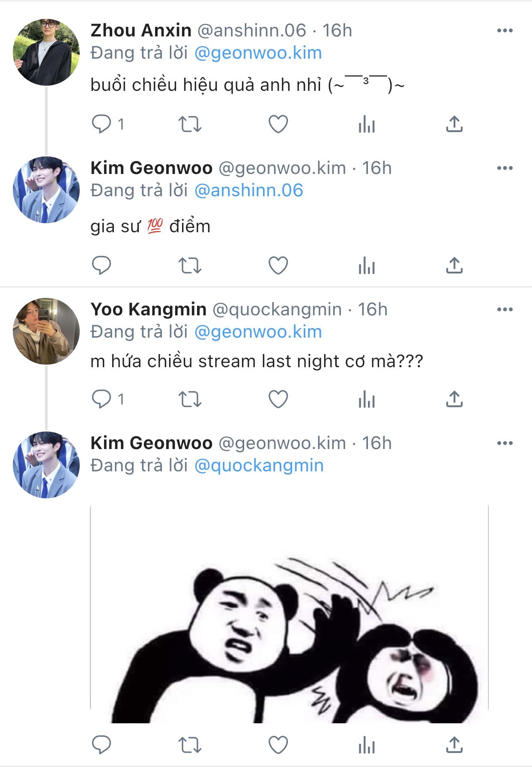The height and width of the screenshot is (767, 532).
Task: Reply to Zhou Anxin's tweet
Action: (102, 124)
